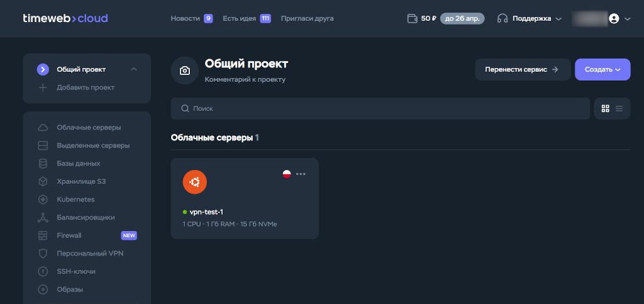The image size is (644, 304).
Task: Click the headphones support icon
Action: [x=502, y=18]
